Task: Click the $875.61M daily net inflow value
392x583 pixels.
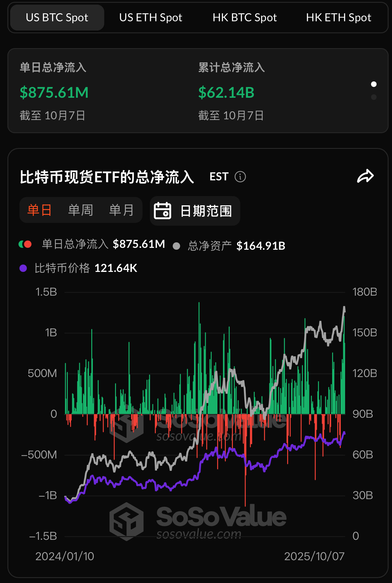Action: [x=54, y=92]
